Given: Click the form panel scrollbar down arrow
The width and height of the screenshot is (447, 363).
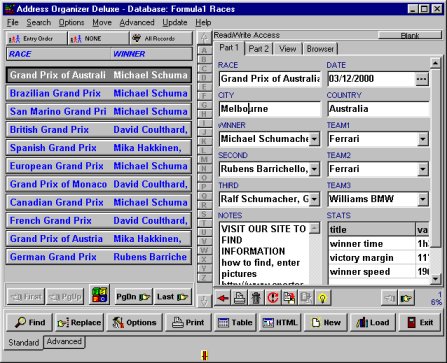Looking at the screenshot, I should 435,279.
